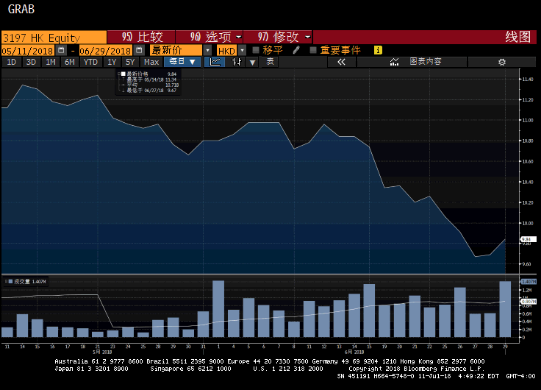Expand the HKD currency dropdown
Image resolution: width=541 pixels, height=390 pixels.
(242, 50)
